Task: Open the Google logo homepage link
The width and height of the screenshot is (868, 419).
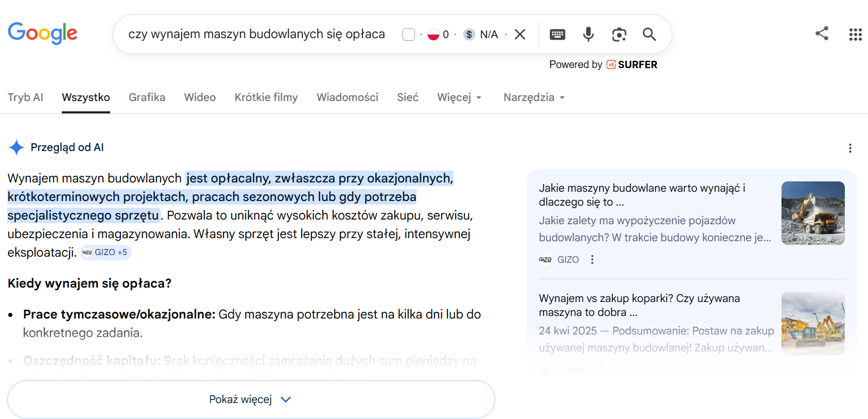Action: click(x=43, y=33)
